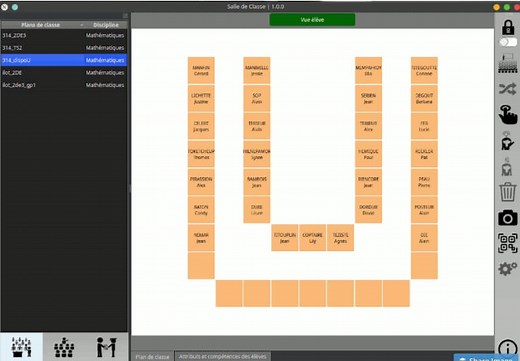This screenshot has height=361, width=520.
Task: Select the pointing hand manual placement tool
Action: coord(508,114)
